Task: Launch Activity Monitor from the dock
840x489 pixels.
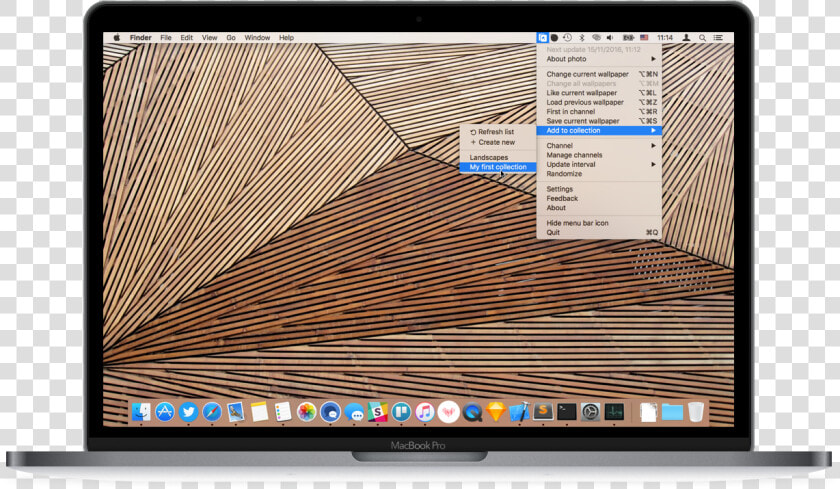Action: [614, 412]
